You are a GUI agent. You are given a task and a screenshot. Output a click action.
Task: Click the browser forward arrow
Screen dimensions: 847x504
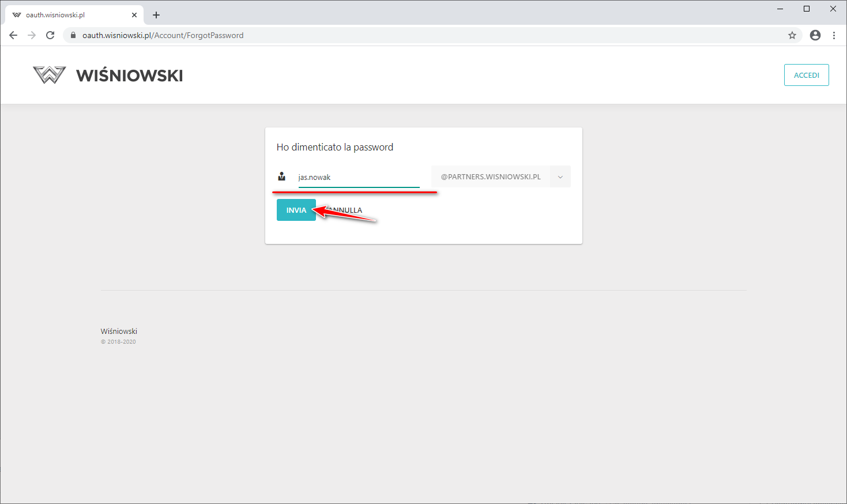(x=32, y=35)
